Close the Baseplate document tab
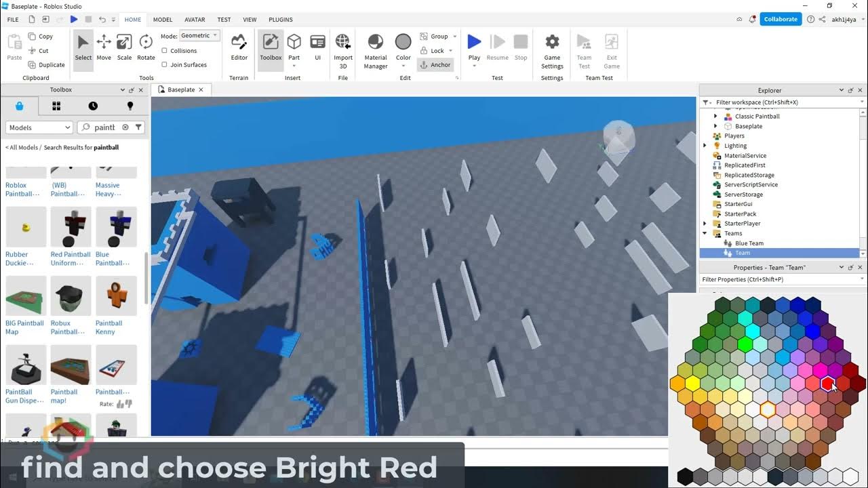 tap(201, 89)
